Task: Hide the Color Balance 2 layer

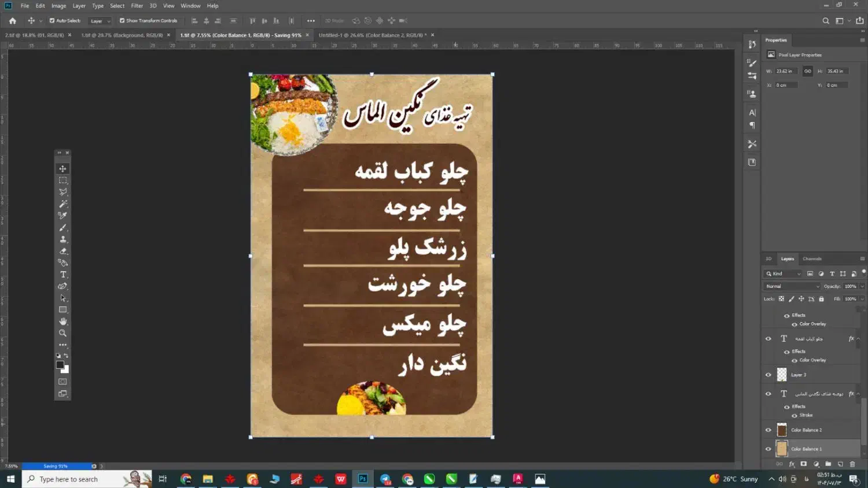Action: pyautogui.click(x=768, y=430)
